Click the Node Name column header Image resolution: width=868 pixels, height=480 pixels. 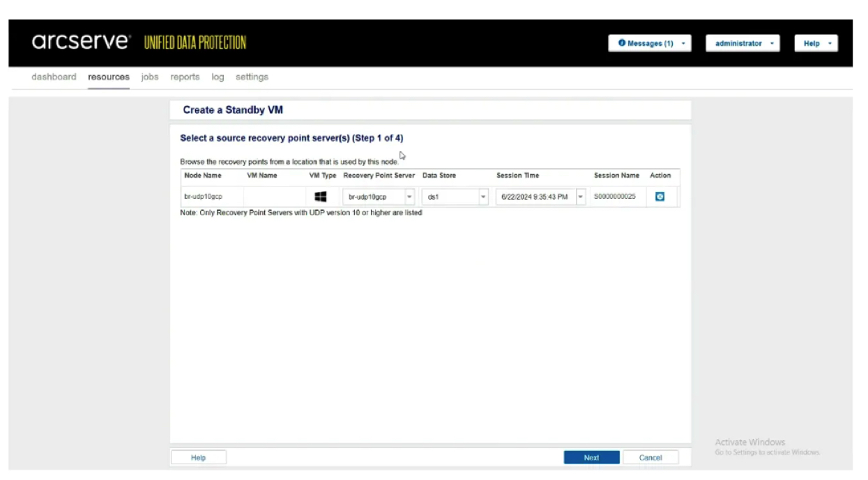click(x=203, y=176)
